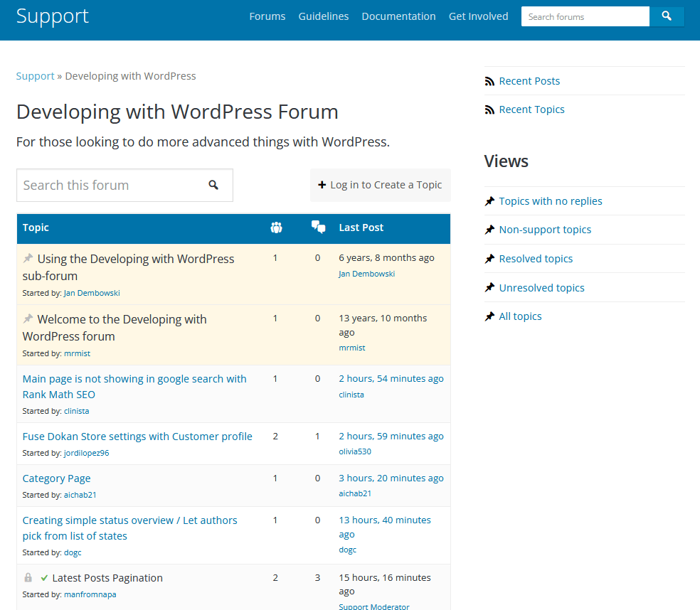Open Recent Topics feed link
The image size is (700, 610).
pos(531,109)
